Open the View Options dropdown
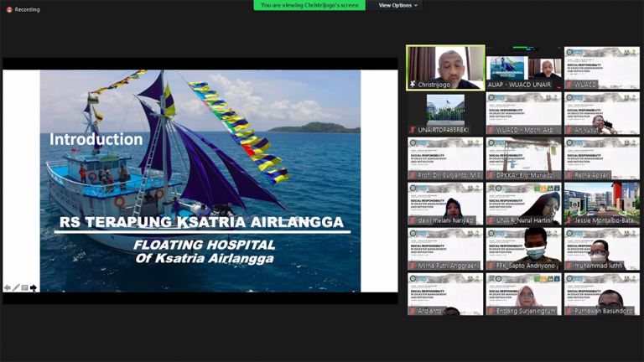The width and height of the screenshot is (644, 362). point(397,6)
